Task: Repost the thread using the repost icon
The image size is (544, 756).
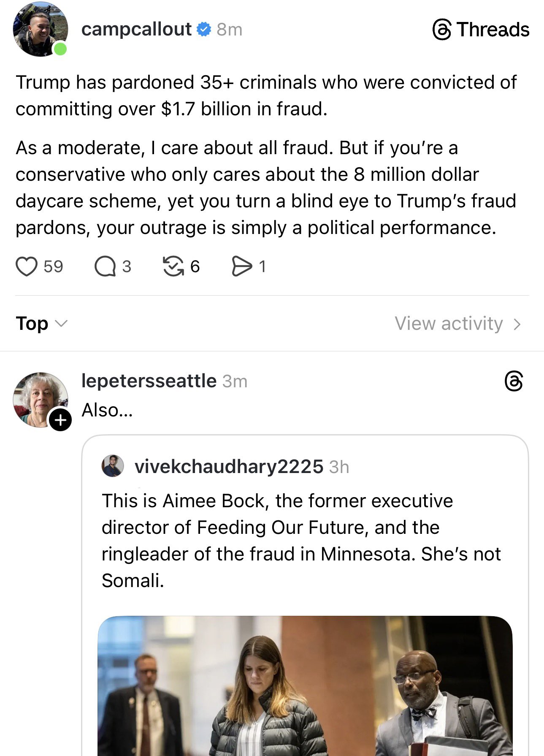Action: coord(173,267)
